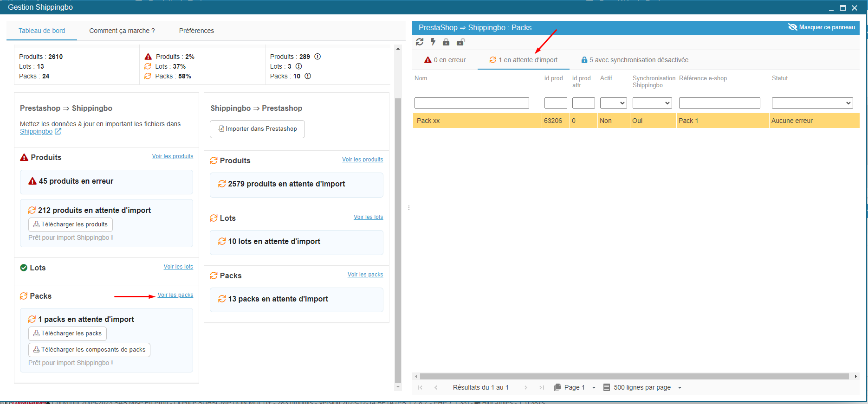Select 5 avec synchronisation désactivée tab
Viewport: 868px width, 404px height.
pos(635,60)
